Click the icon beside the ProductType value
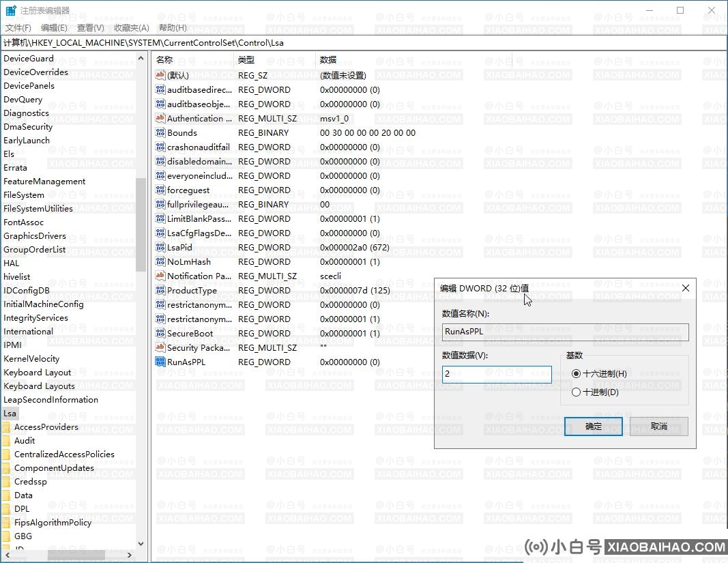The image size is (728, 563). point(160,290)
